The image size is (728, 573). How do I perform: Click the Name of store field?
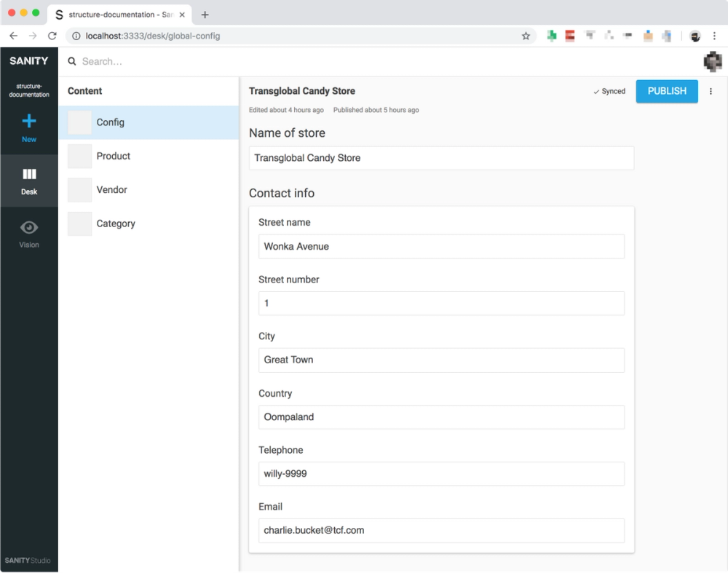pos(441,158)
